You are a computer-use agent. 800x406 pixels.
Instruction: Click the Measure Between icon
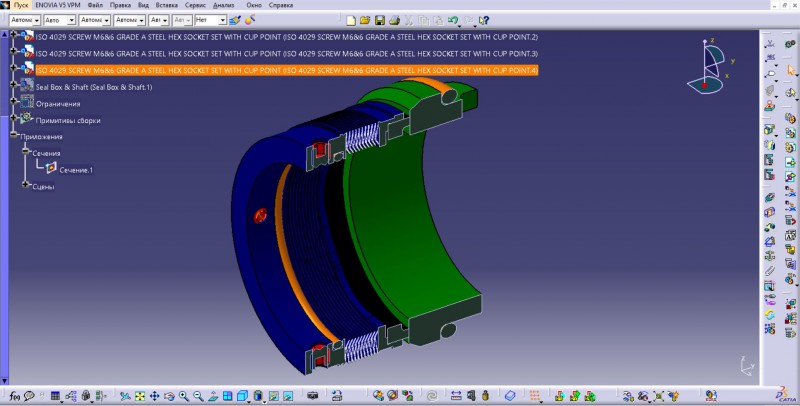pyautogui.click(x=456, y=396)
